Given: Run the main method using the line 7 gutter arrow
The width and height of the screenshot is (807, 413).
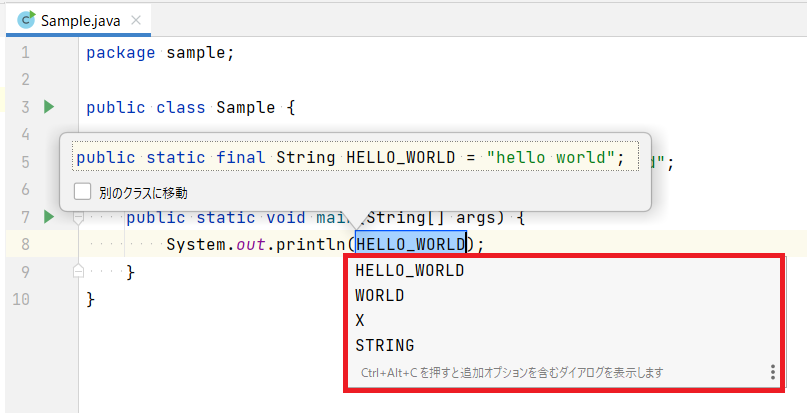Looking at the screenshot, I should click(x=49, y=217).
